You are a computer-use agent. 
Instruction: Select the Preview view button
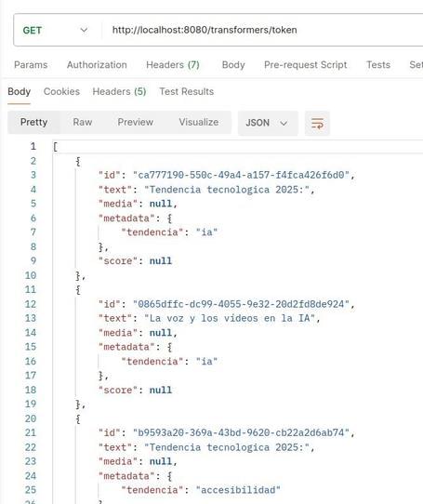(136, 122)
